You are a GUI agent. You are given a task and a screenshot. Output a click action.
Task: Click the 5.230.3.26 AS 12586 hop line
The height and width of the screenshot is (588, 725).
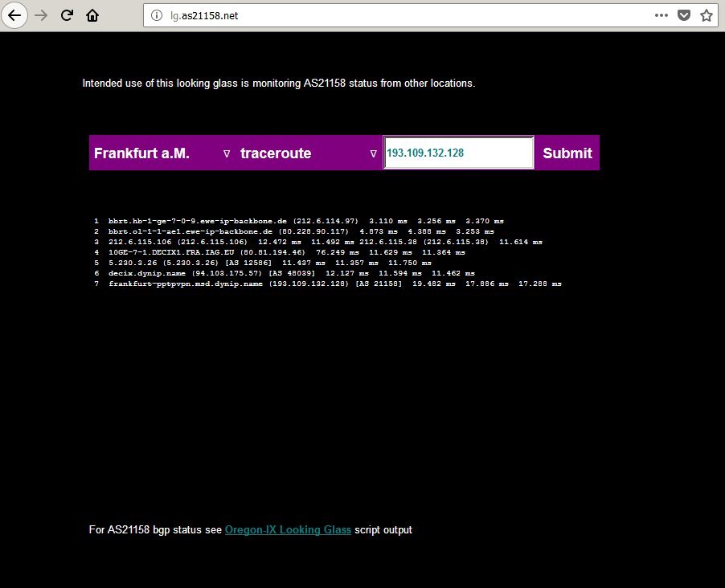tap(262, 263)
